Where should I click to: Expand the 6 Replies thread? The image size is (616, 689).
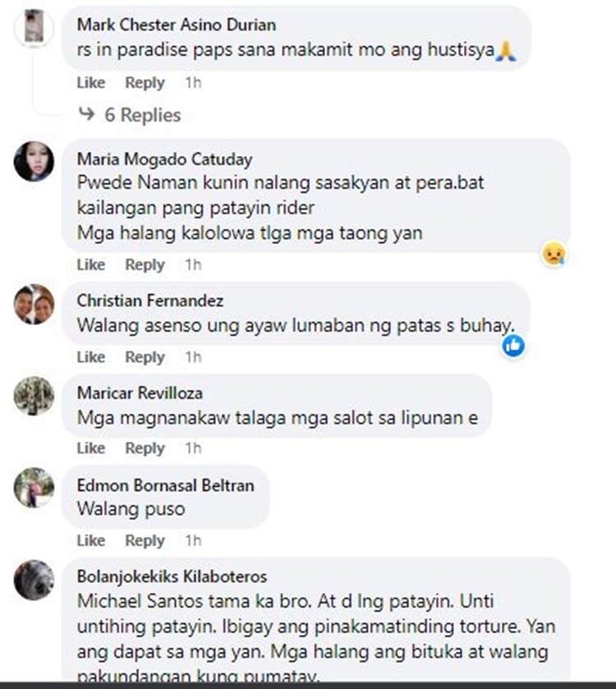click(142, 115)
